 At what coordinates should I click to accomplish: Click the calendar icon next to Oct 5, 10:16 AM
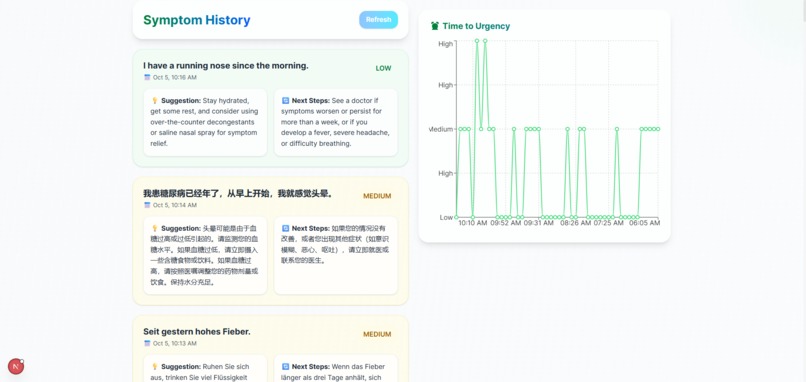[x=147, y=78]
